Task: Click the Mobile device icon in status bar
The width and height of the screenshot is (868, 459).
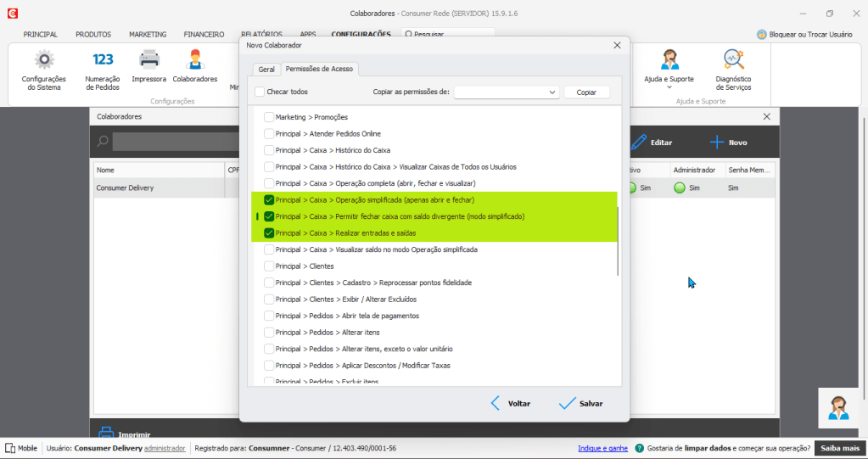Action: pyautogui.click(x=10, y=448)
